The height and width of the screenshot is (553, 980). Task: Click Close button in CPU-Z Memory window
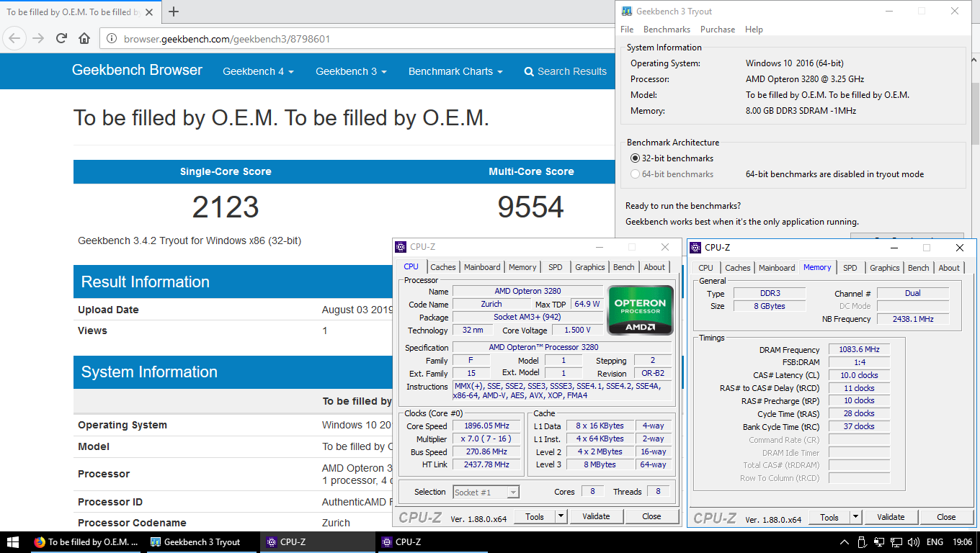[x=946, y=517]
